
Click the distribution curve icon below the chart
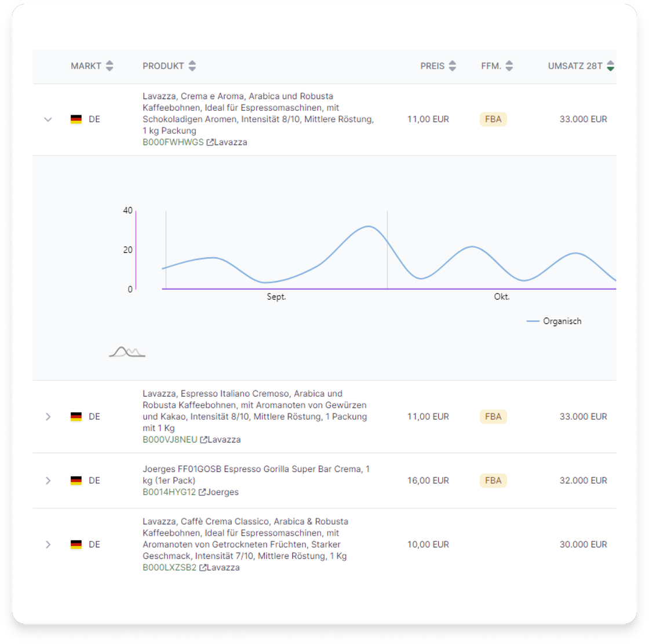pyautogui.click(x=127, y=352)
